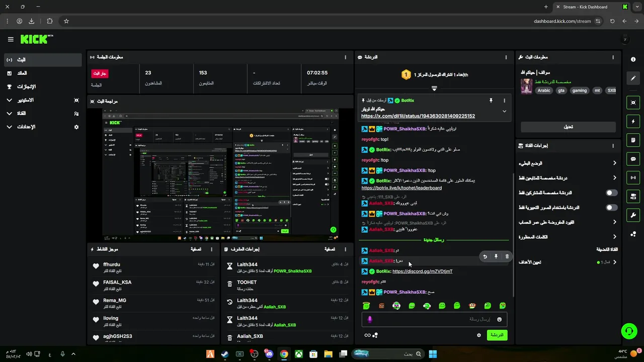
Task: Select the monkey face emote
Action: (x=472, y=306)
